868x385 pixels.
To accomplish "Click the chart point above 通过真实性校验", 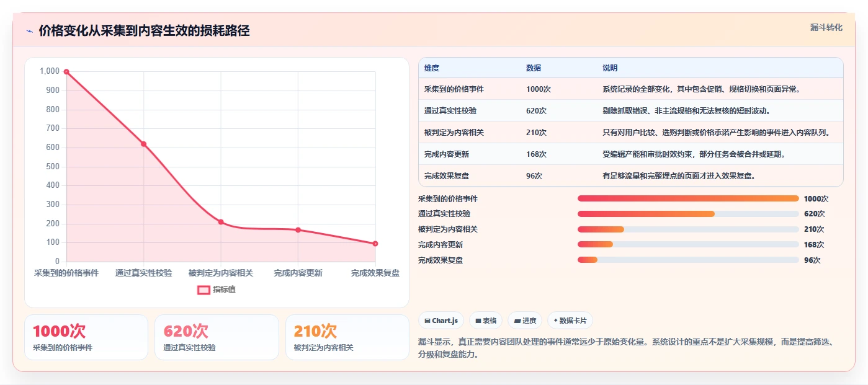I will point(143,144).
